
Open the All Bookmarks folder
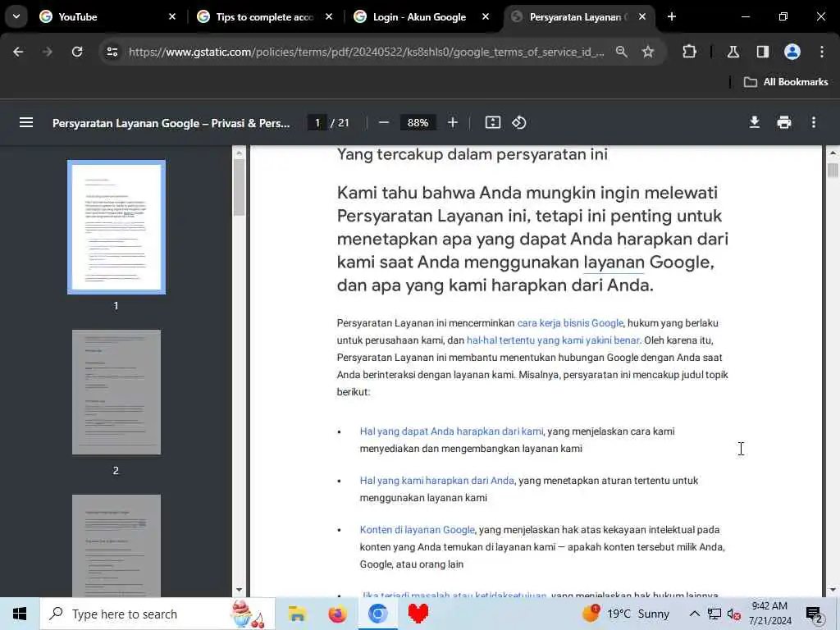click(786, 82)
